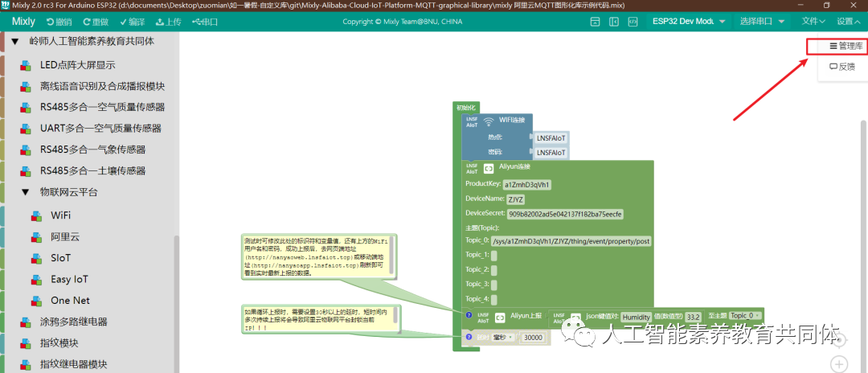
Task: Click the redo (重做) toolbar button
Action: click(x=96, y=23)
